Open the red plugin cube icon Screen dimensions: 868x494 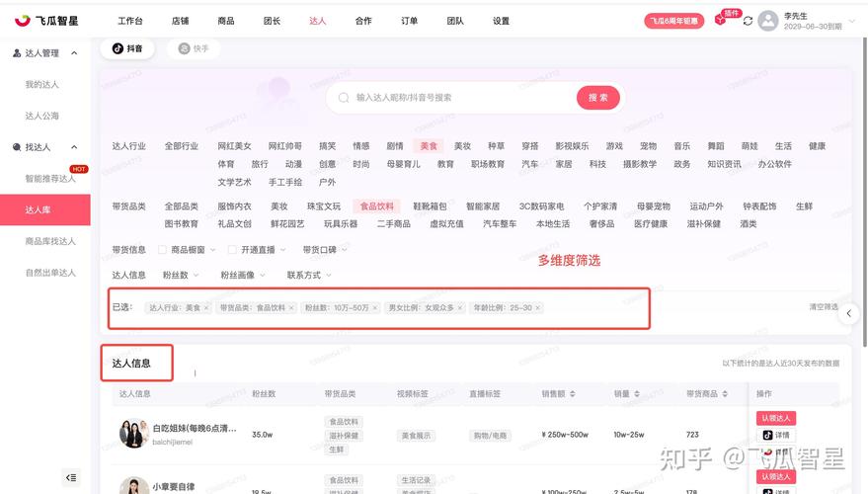click(x=720, y=20)
